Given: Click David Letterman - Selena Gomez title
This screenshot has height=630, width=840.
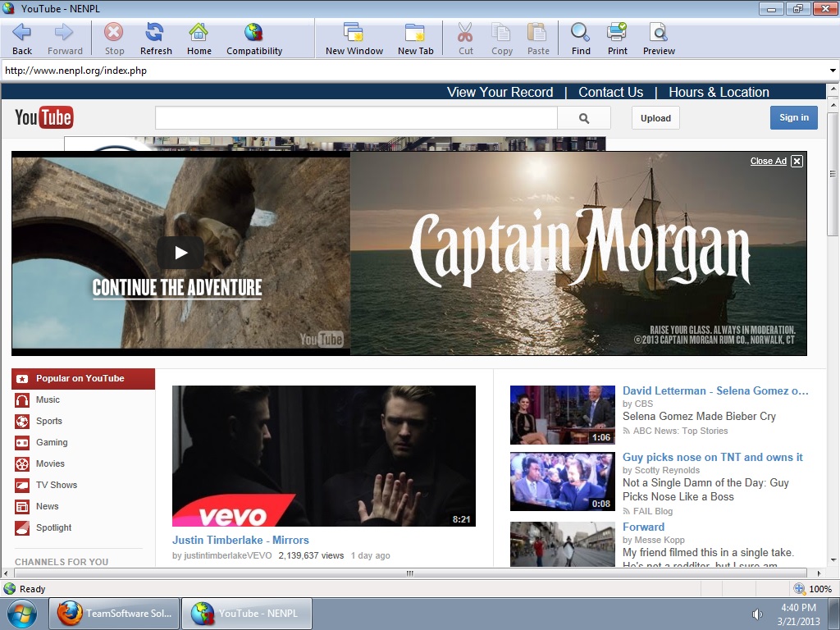Looking at the screenshot, I should (715, 391).
